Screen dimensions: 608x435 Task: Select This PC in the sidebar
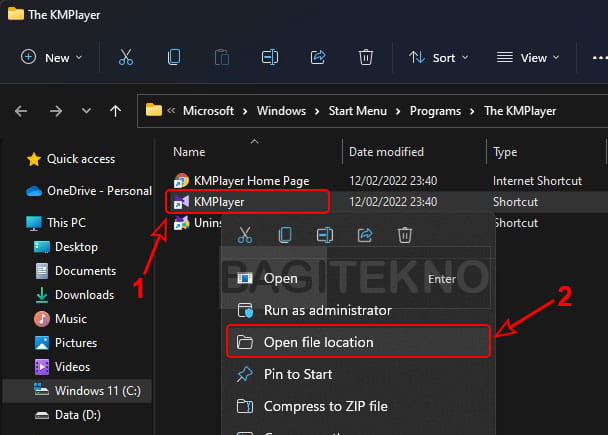point(56,223)
